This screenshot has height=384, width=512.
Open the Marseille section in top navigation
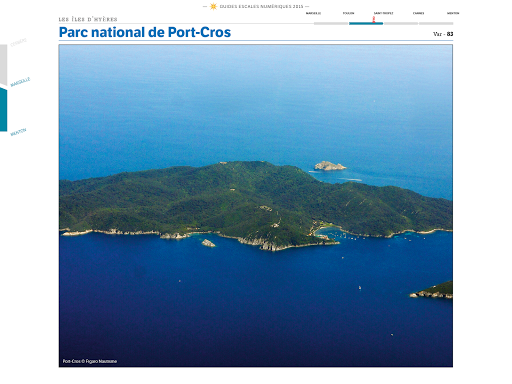click(x=313, y=13)
